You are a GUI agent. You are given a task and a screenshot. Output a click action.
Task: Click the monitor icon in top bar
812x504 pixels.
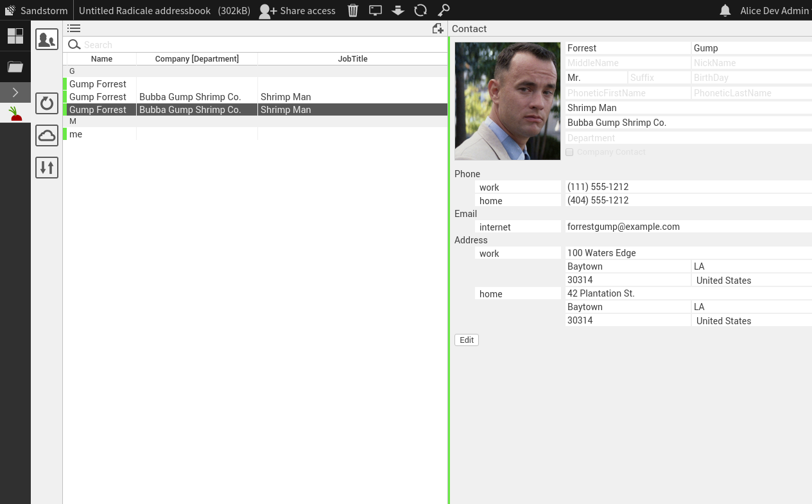pyautogui.click(x=376, y=10)
